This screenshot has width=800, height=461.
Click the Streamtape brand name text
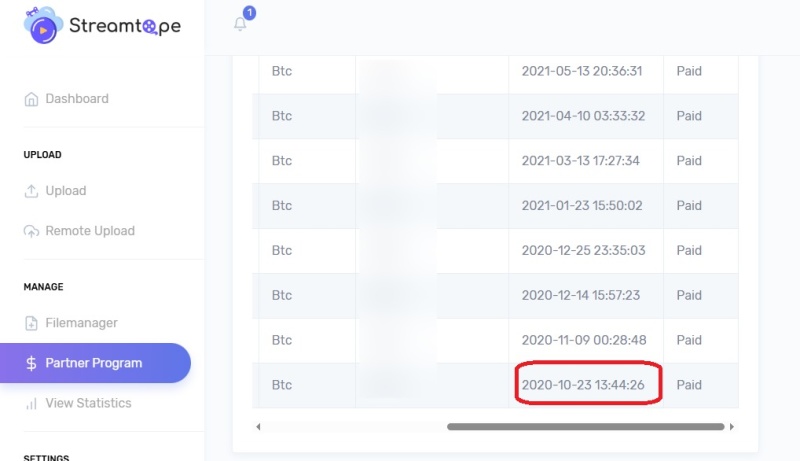(x=124, y=27)
